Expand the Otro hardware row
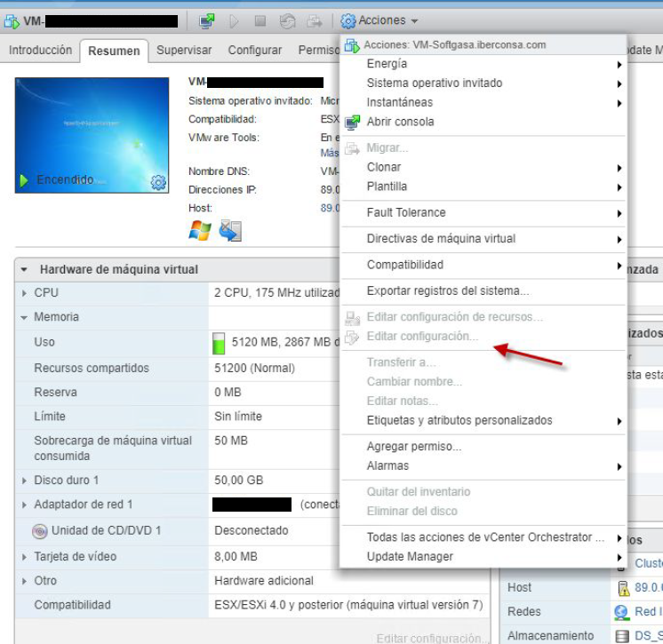This screenshot has height=644, width=663. [x=24, y=582]
